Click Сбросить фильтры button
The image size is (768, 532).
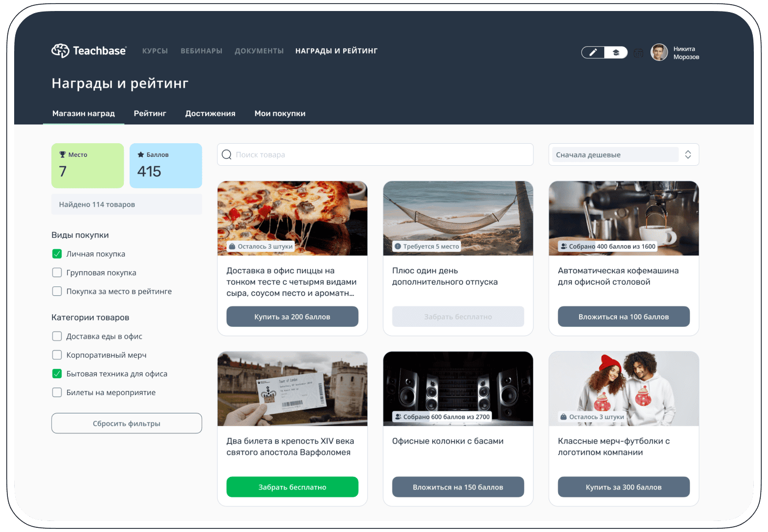click(x=126, y=423)
